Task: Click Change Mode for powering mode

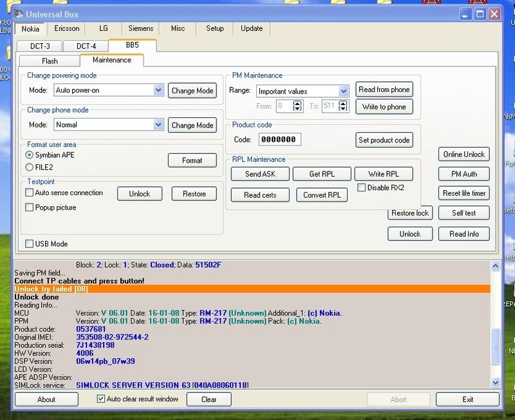Action: click(x=192, y=90)
